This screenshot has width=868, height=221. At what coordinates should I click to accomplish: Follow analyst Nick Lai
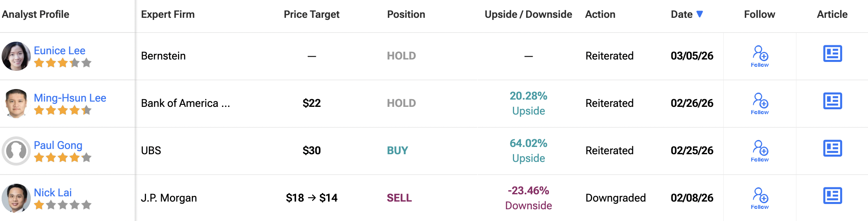point(760,198)
